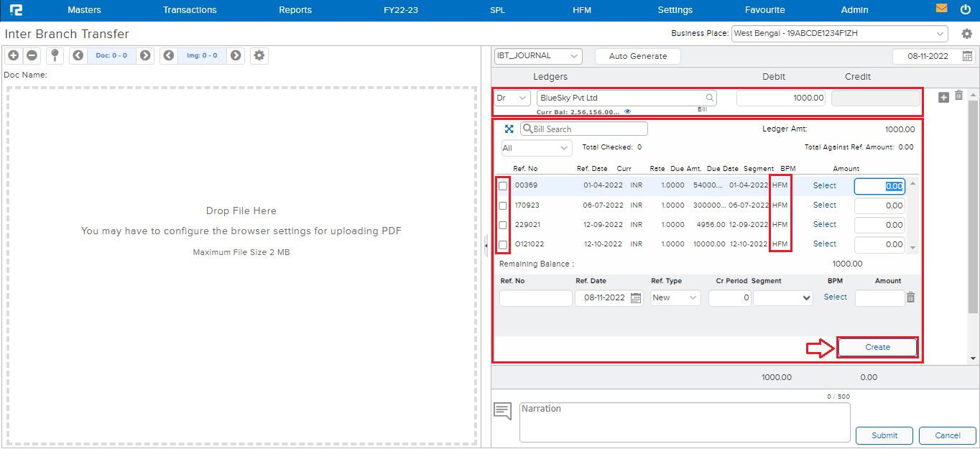This screenshot has width=980, height=449.
Task: Open the IBT_JOURNAL voucher type dropdown
Action: pos(537,56)
